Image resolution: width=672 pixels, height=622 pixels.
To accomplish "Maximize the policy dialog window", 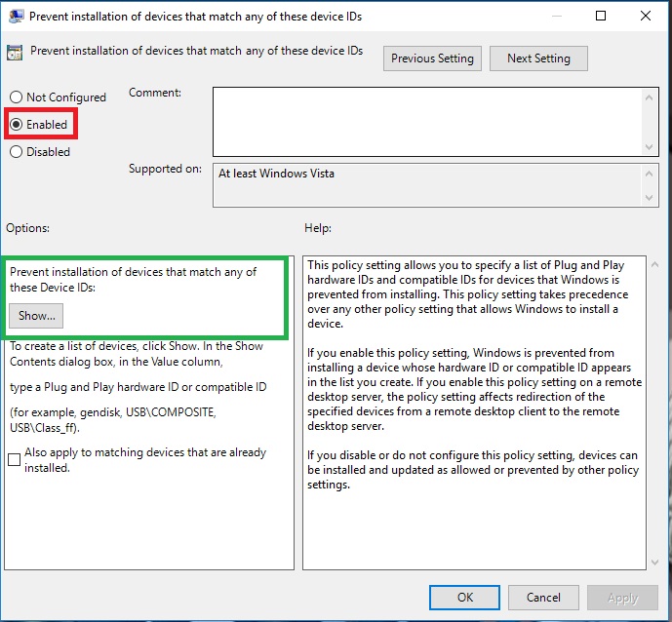I will [x=601, y=16].
